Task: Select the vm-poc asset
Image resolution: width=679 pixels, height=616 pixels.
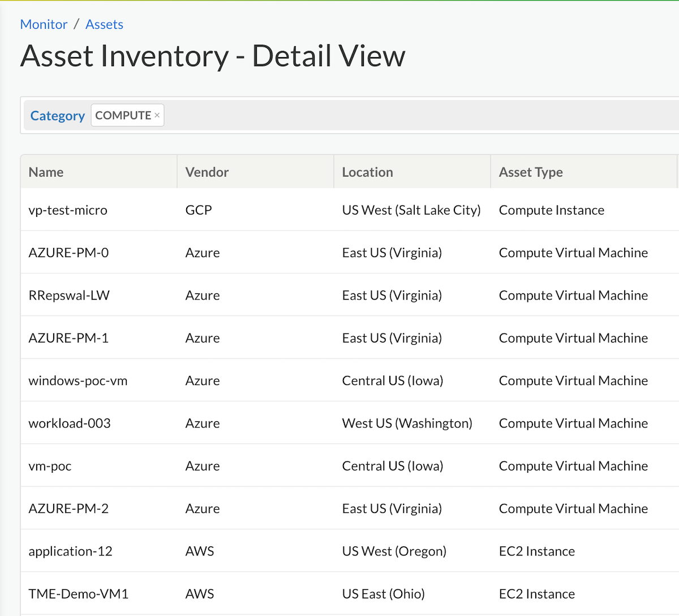Action: 50,466
